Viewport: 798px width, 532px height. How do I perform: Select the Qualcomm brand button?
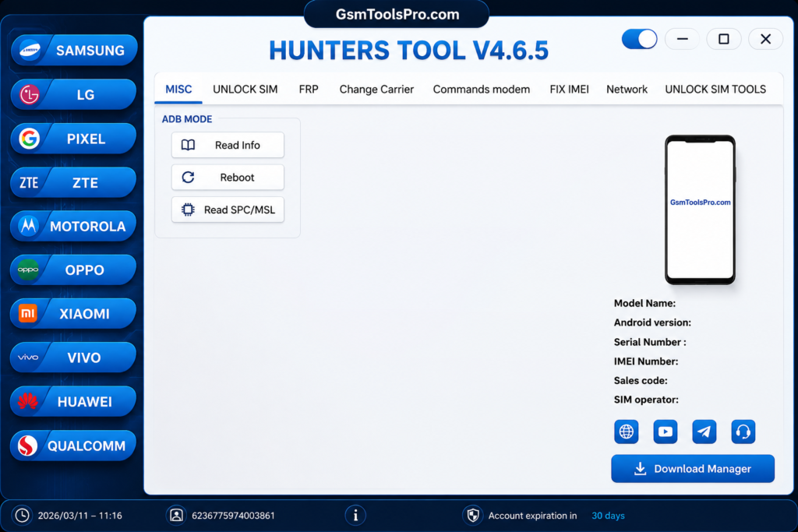[x=74, y=446]
